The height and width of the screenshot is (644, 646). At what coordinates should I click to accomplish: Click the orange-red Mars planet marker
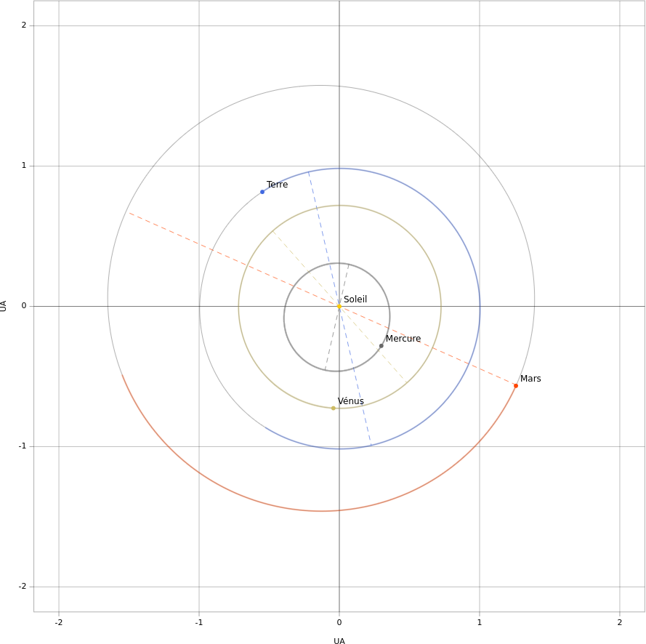point(516,386)
